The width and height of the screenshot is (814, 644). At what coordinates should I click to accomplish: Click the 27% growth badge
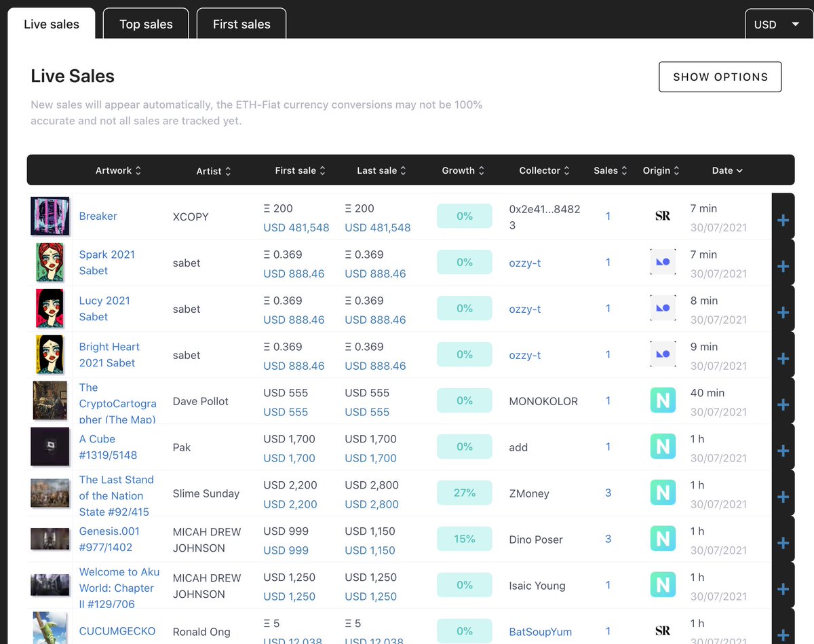(x=465, y=493)
